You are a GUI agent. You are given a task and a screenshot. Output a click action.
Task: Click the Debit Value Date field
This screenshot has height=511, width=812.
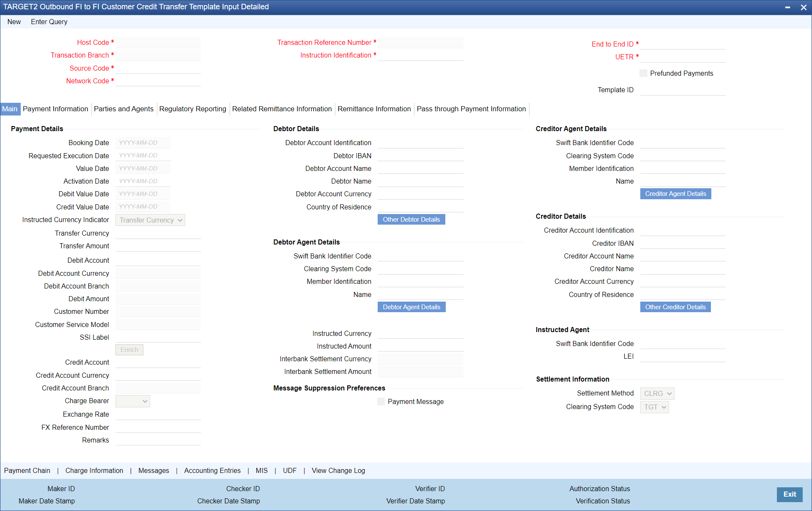143,194
